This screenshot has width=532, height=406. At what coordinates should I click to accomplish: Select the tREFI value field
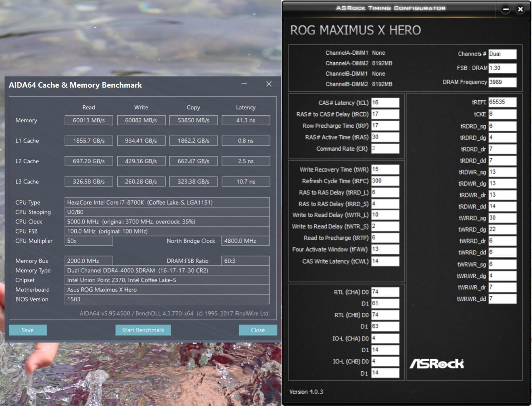click(x=502, y=102)
